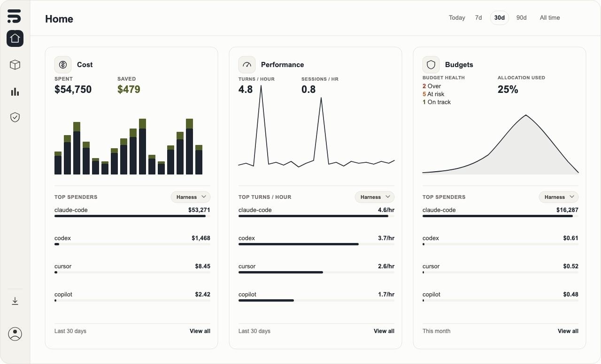Click codex row in Budgets top spenders

[x=501, y=241]
